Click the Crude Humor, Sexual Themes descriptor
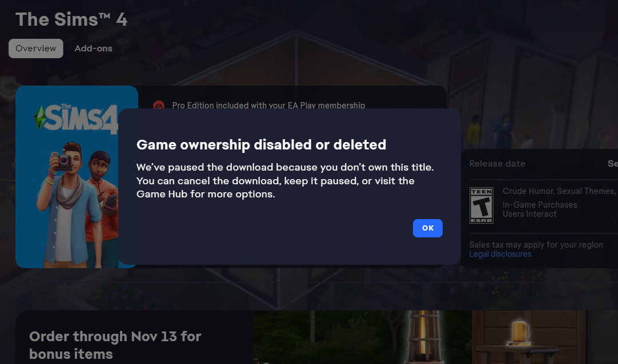This screenshot has width=618, height=364. (559, 191)
